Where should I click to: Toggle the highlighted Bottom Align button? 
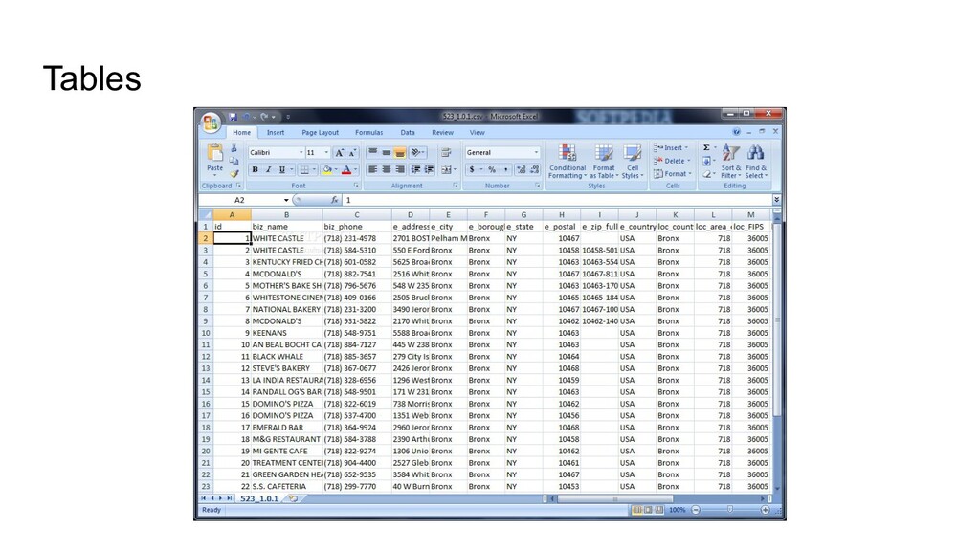pos(400,152)
